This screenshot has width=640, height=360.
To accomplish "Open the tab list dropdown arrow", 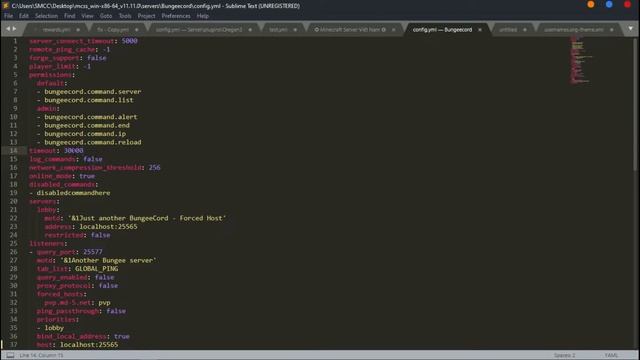I will 630,29.
